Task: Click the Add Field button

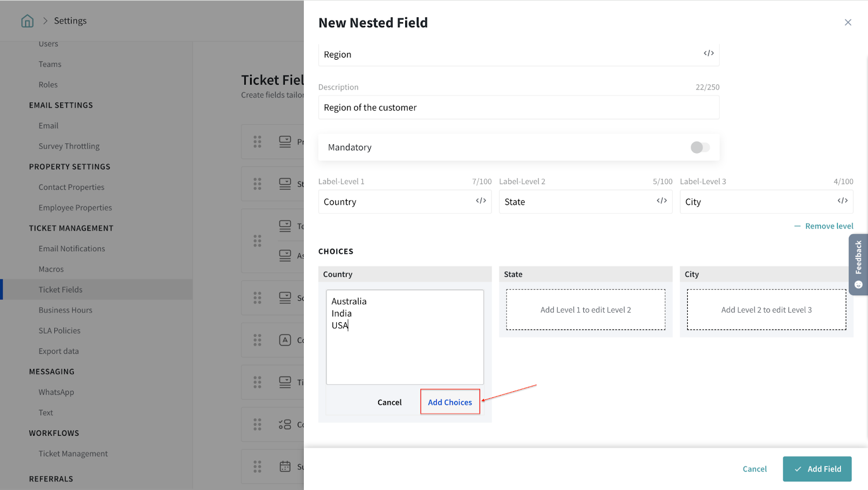Action: tap(816, 469)
